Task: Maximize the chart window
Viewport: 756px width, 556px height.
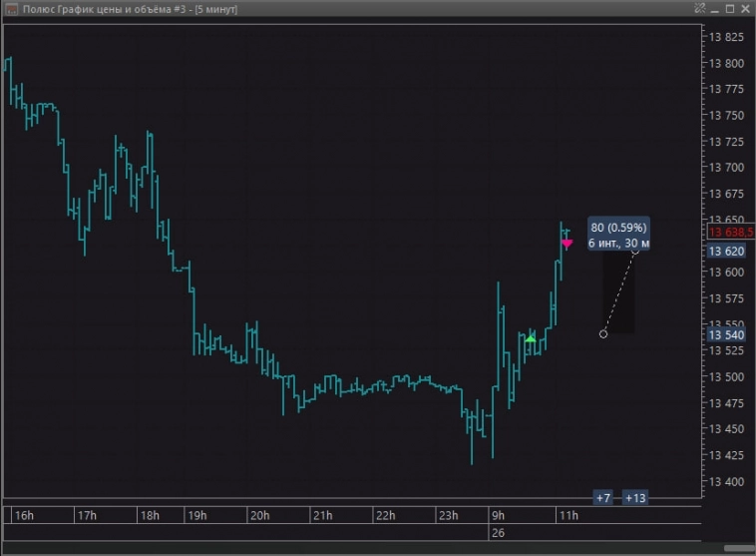Action: point(729,9)
